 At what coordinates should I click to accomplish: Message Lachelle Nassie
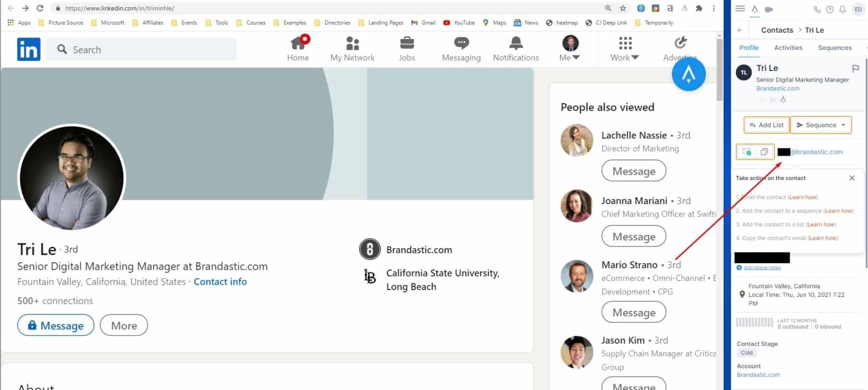point(634,171)
